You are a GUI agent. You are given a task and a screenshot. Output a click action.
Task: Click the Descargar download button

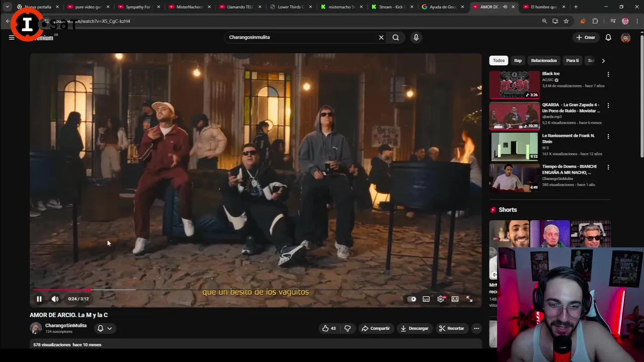[x=414, y=328]
